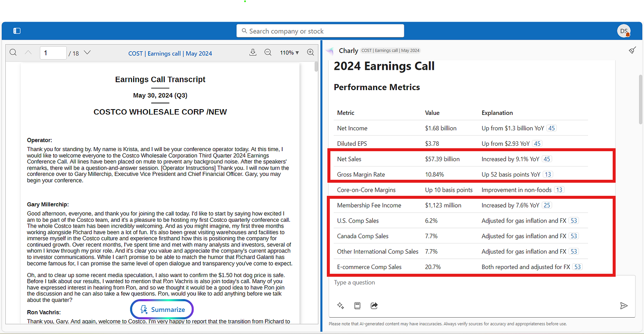Screen dimensions: 644x334
Task: Open the sparkle suggestions icon
Action: pos(341,305)
